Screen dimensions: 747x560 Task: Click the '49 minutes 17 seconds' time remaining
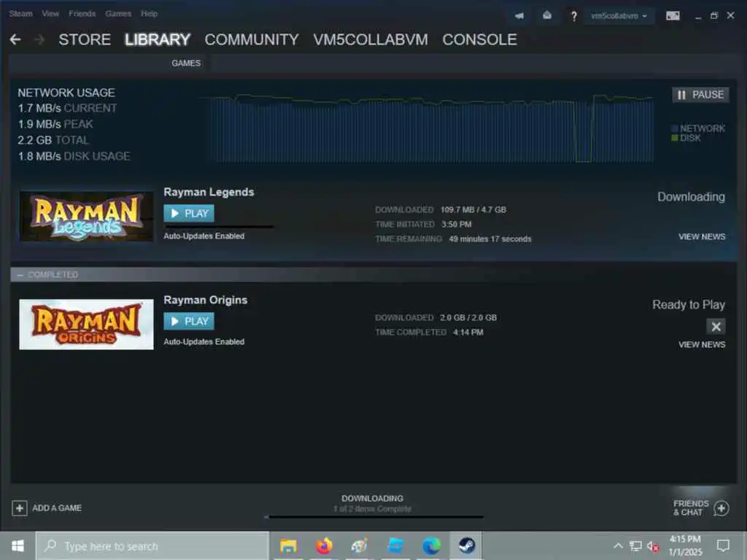click(x=490, y=239)
